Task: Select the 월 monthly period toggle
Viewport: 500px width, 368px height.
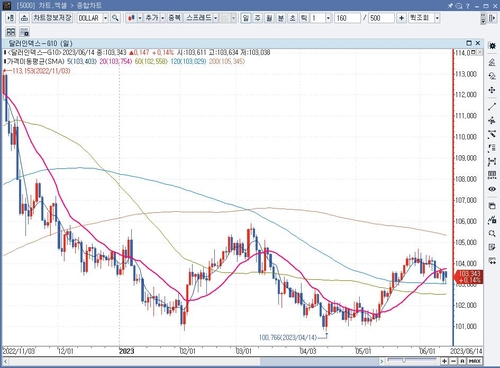Action: click(269, 18)
